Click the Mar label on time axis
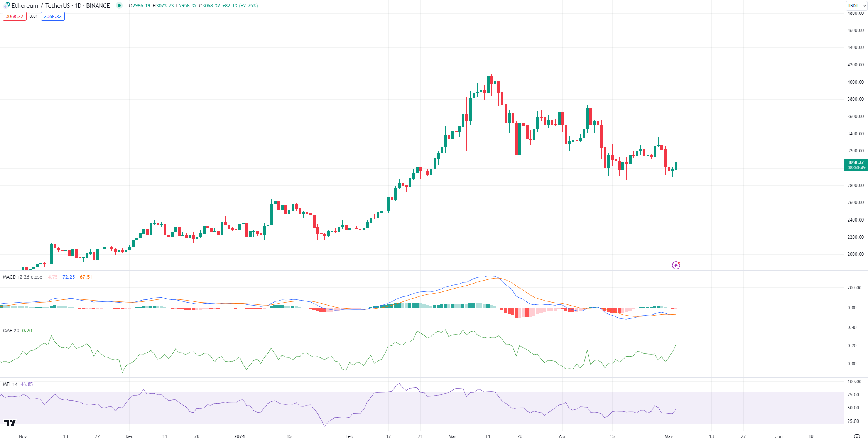 pos(452,436)
